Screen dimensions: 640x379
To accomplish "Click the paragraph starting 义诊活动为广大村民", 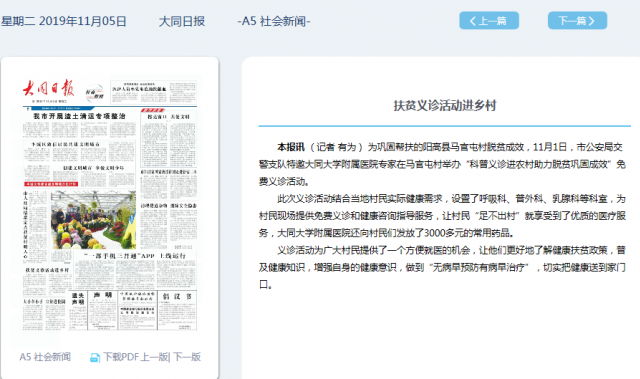I will (442, 267).
